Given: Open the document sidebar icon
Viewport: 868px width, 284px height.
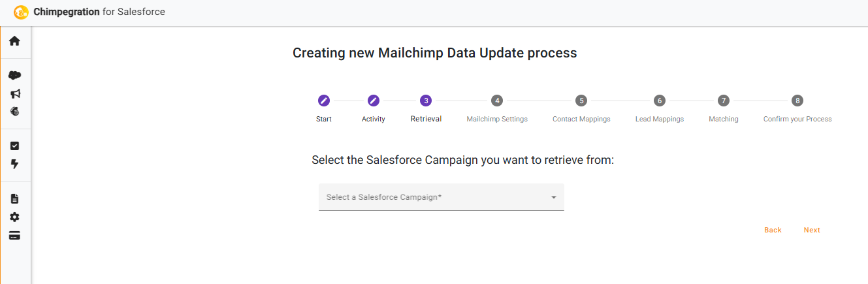Looking at the screenshot, I should tap(15, 198).
